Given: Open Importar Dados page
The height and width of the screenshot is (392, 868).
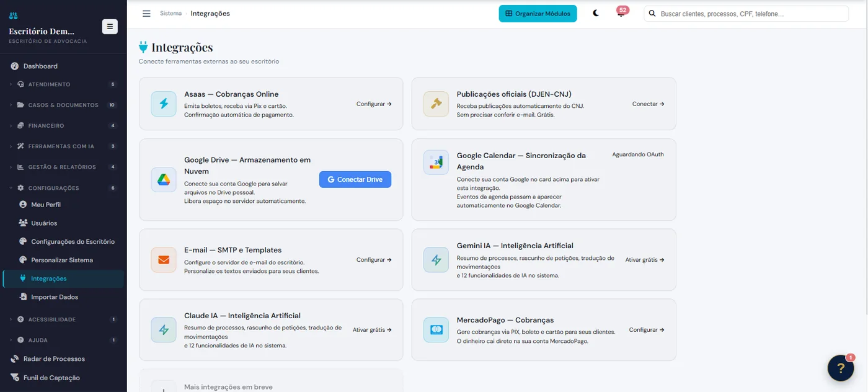Looking at the screenshot, I should coord(63,297).
